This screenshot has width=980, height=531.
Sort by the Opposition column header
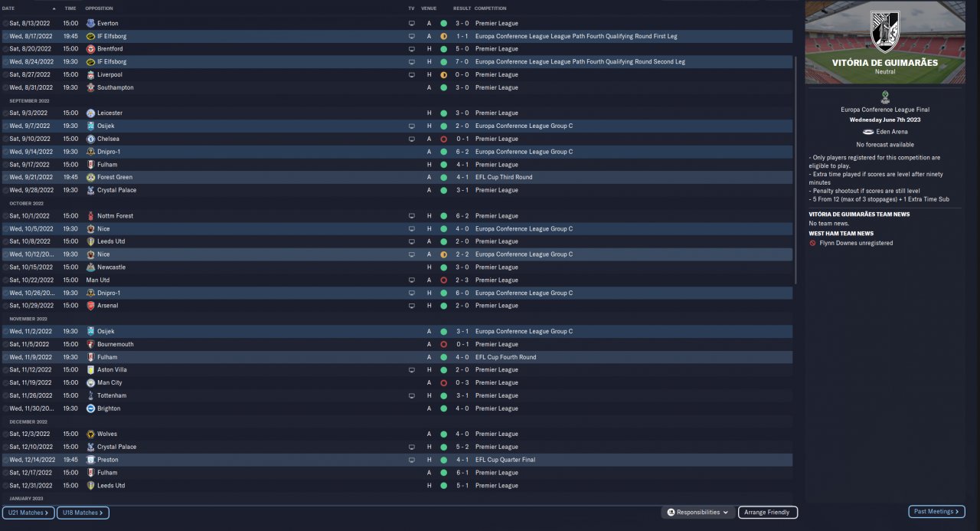click(x=99, y=8)
